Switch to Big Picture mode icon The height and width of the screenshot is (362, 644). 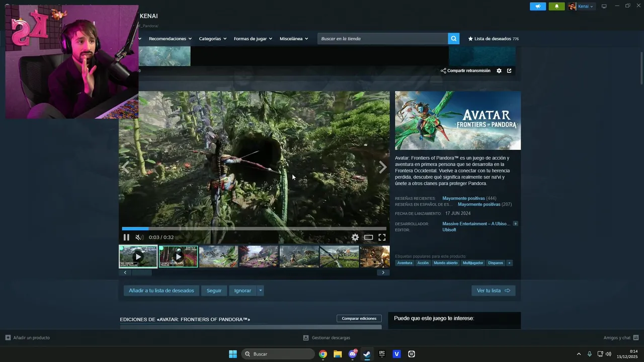coord(604,7)
